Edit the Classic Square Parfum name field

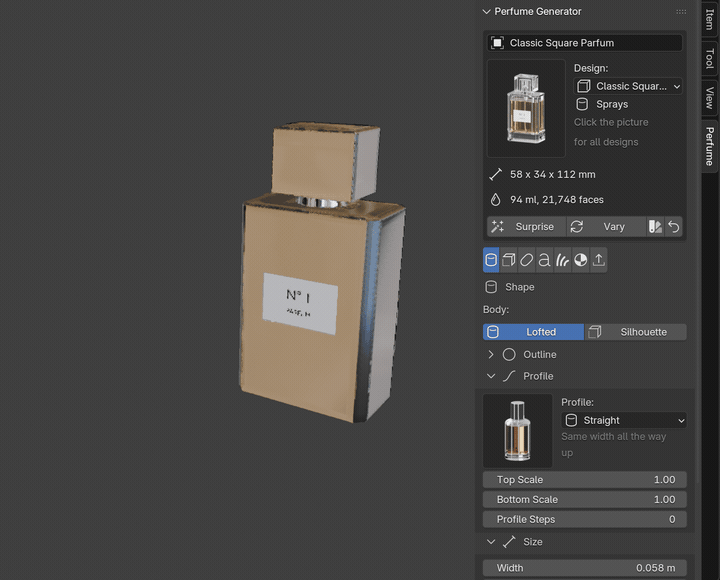tap(585, 43)
